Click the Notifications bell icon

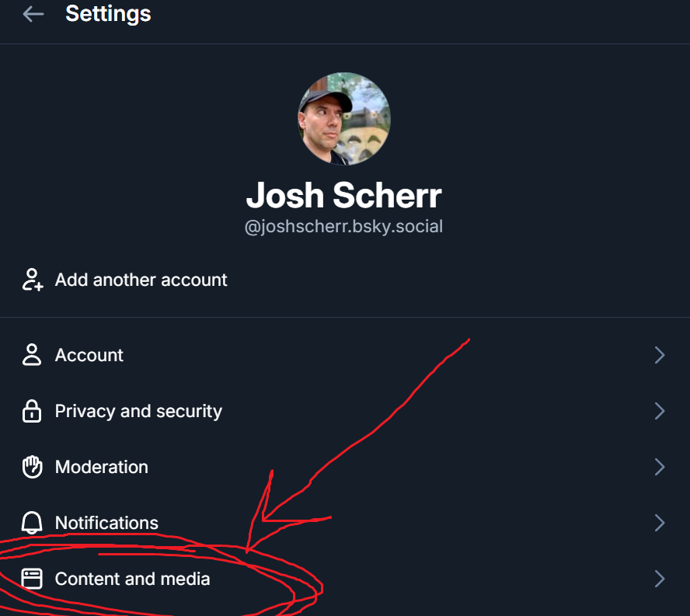(x=31, y=523)
